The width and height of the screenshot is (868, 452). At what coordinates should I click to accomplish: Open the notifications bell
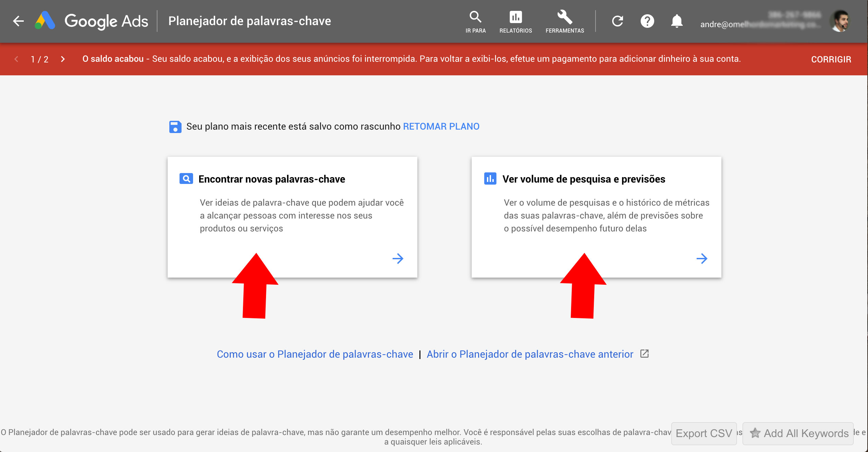(677, 21)
